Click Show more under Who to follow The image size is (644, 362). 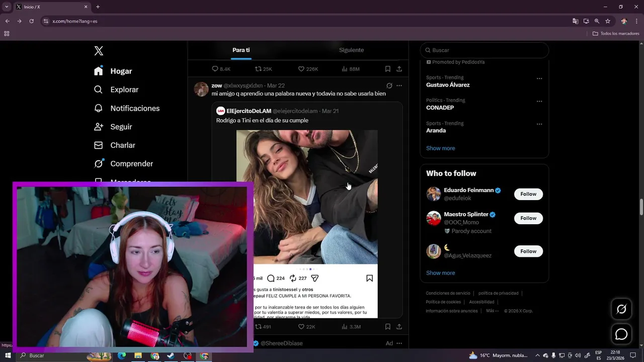click(x=440, y=273)
